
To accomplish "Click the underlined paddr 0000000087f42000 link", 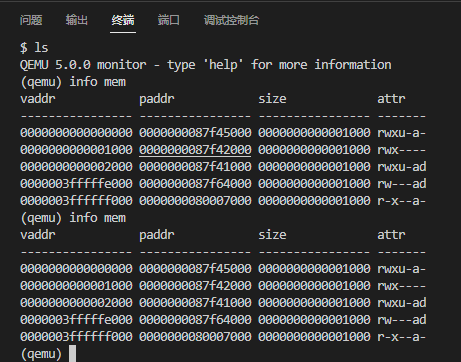I will [195, 150].
